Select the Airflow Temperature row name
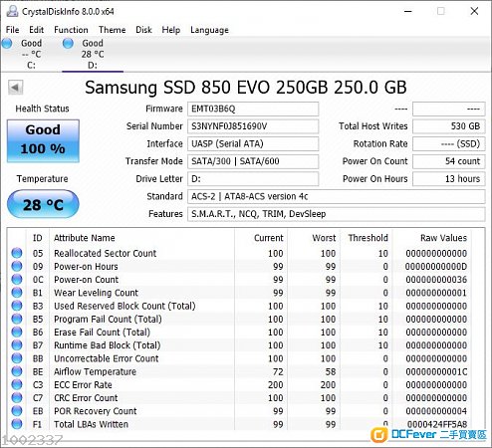Image resolution: width=492 pixels, height=448 pixels. click(95, 371)
